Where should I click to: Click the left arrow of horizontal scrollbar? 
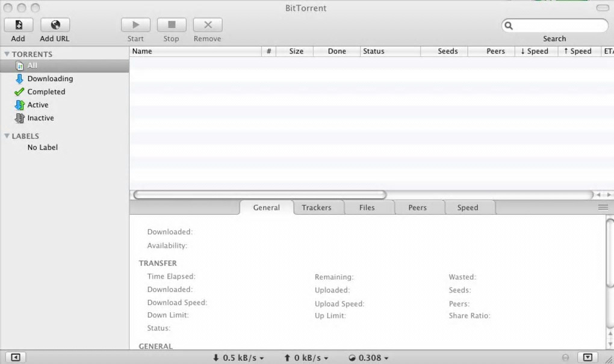(x=598, y=194)
